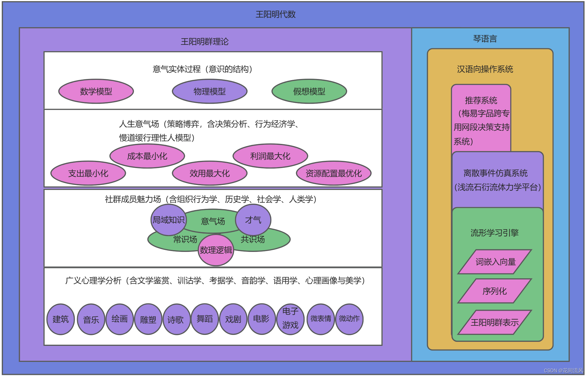This screenshot has height=376, width=588.
Task: Click the 王阳明代数 title text
Action: [276, 14]
